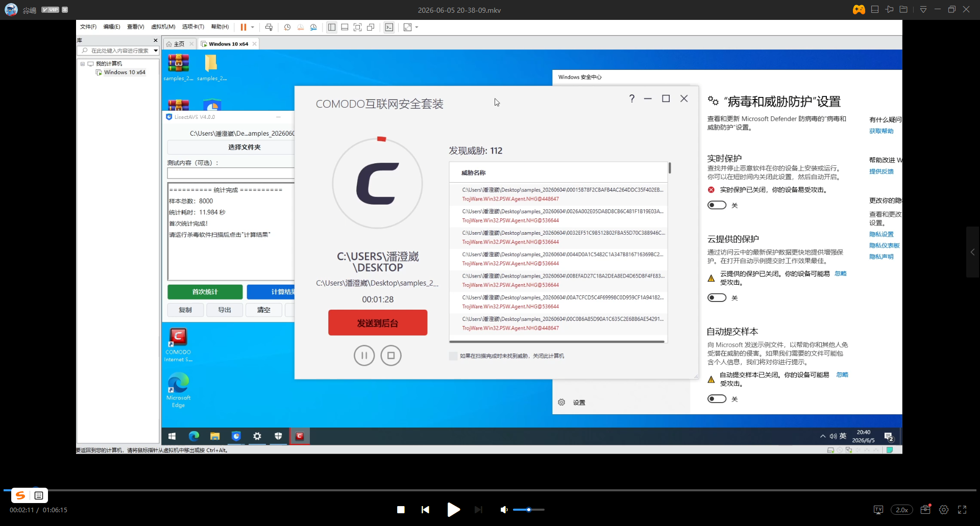Screen dimensions: 980x526
Task: Skip to the previous video
Action: point(425,510)
